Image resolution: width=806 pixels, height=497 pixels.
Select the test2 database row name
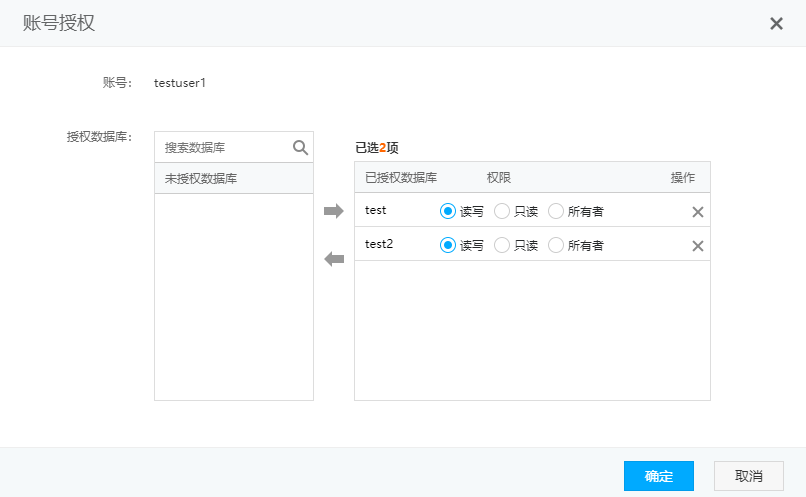tap(379, 244)
